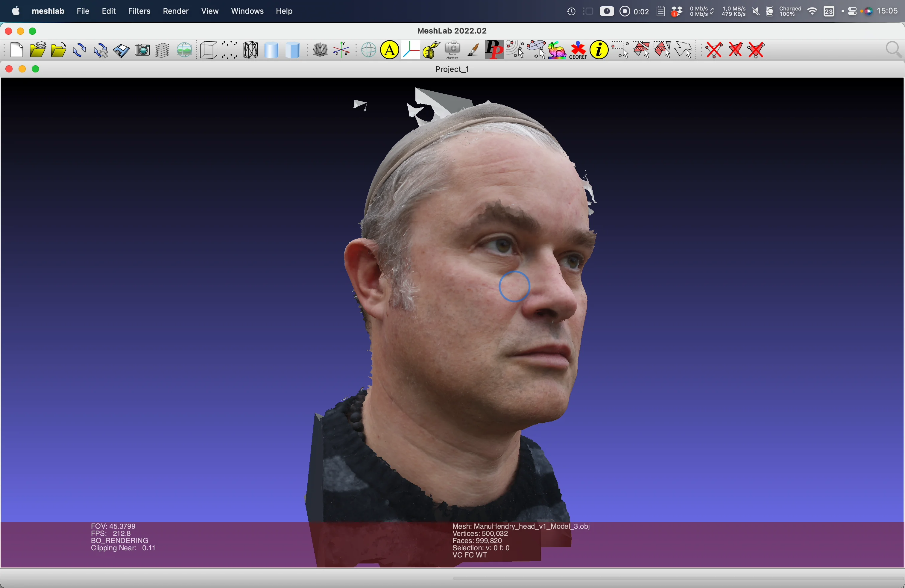The image size is (905, 588).
Task: Open the Windows menu
Action: pos(247,11)
